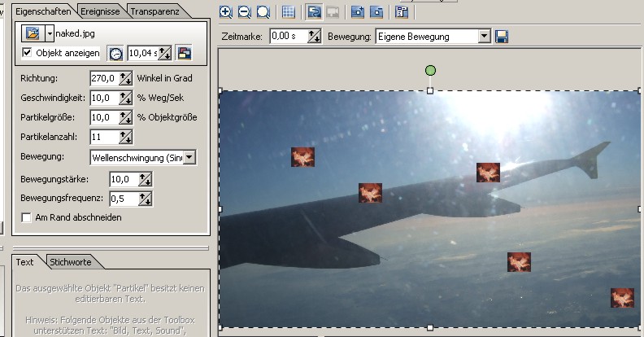644x337 pixels.
Task: Expand the 'Eigene Bewegung' dropdown list
Action: pos(485,37)
